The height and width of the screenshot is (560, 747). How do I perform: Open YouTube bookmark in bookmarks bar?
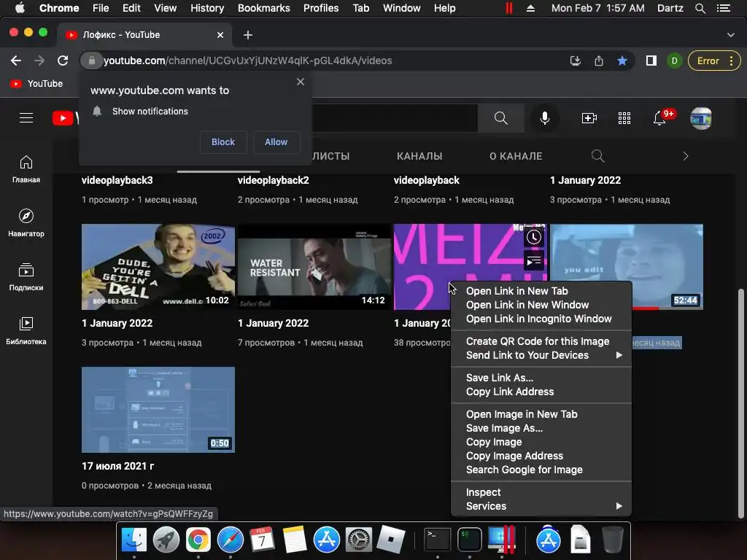pos(36,83)
